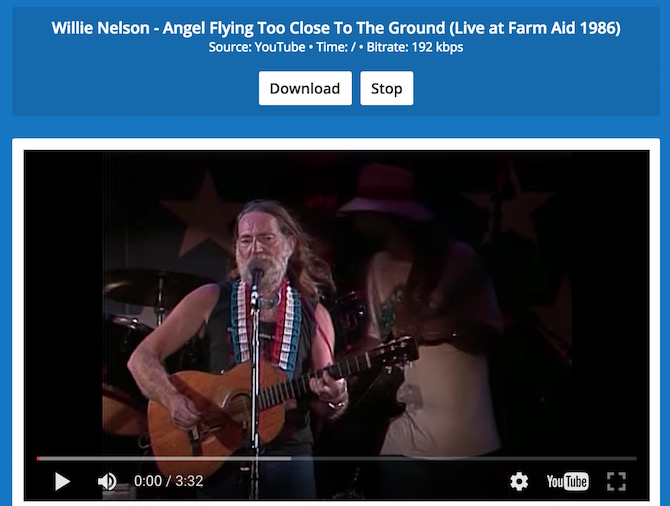Open the player settings gear

(519, 482)
